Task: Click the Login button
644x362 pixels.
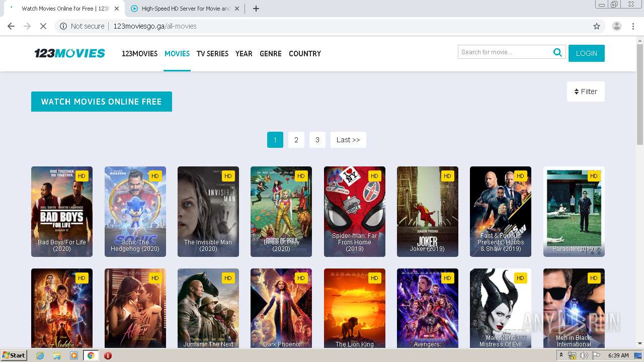Action: click(587, 53)
